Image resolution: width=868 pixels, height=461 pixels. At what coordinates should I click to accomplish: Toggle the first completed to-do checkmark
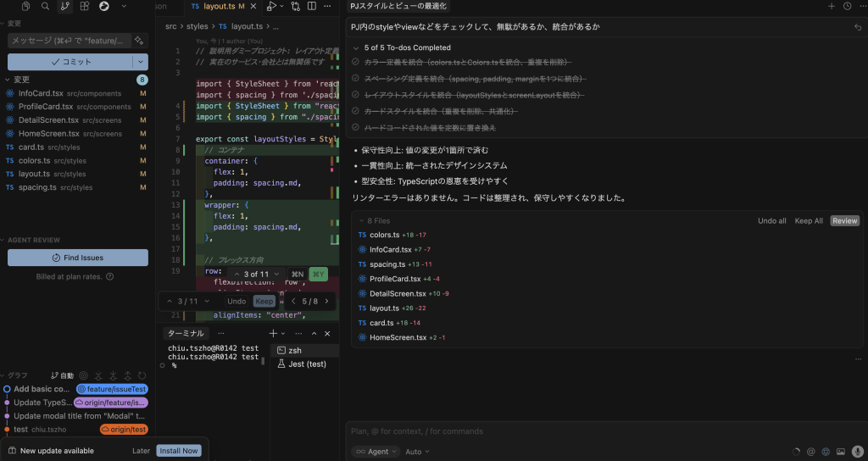[357, 63]
